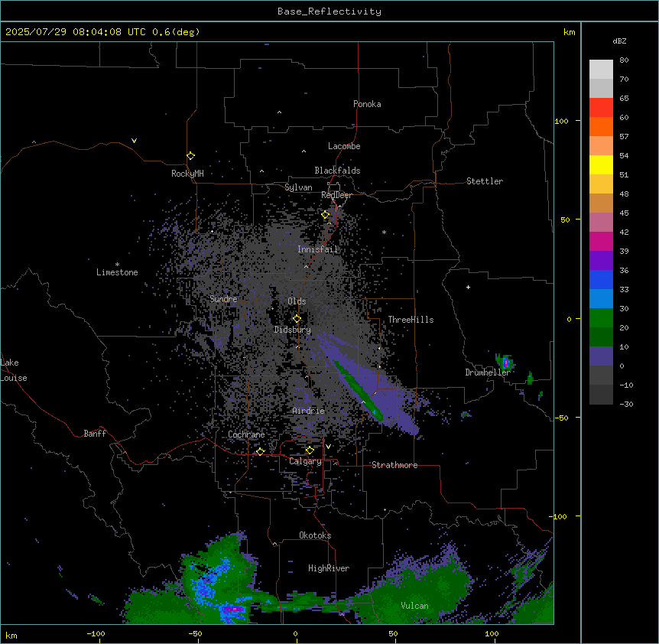Click the HighRiver label
Image resolution: width=659 pixels, height=644 pixels.
pos(329,568)
